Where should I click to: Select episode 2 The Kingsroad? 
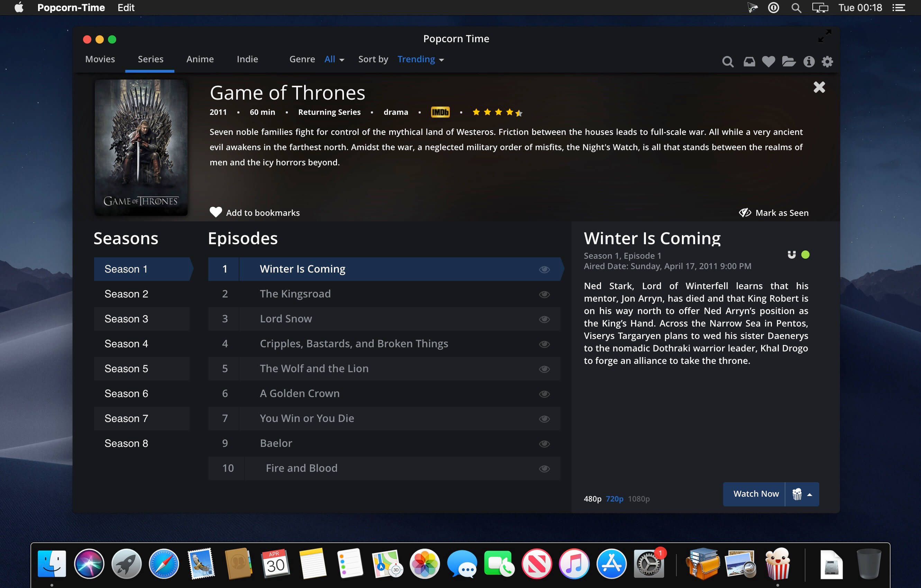coord(384,294)
